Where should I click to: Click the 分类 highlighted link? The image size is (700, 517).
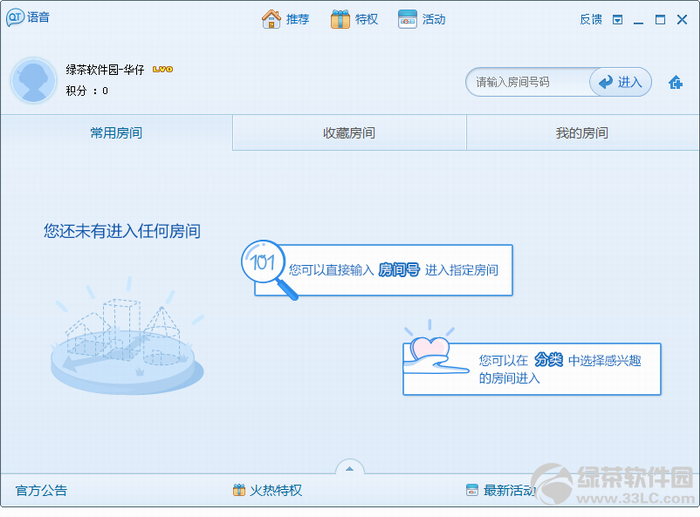tap(548, 359)
